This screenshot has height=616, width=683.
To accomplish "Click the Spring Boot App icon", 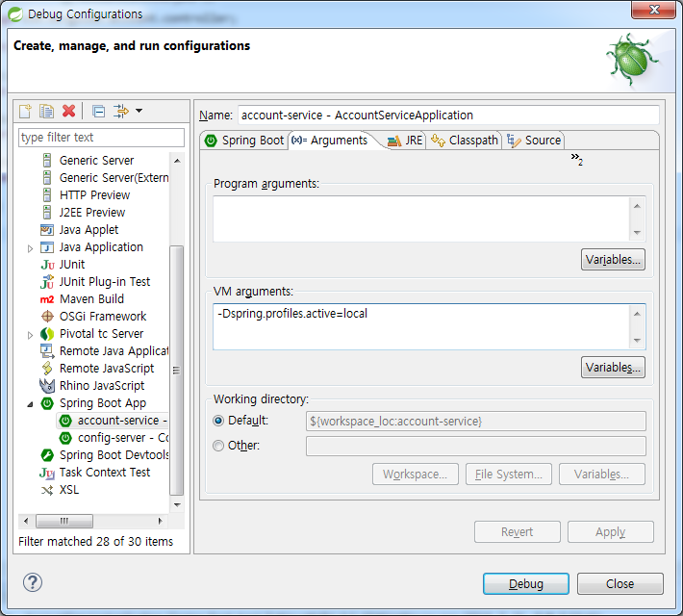I will coord(47,403).
